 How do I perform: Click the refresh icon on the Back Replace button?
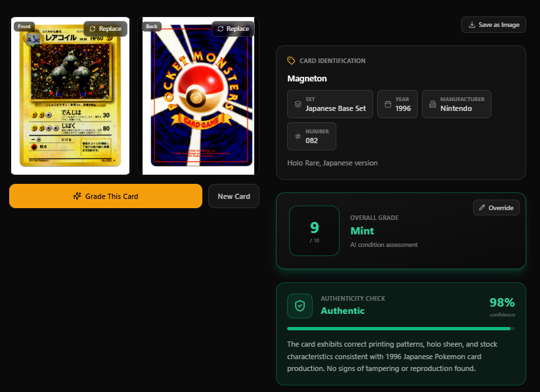tap(221, 29)
